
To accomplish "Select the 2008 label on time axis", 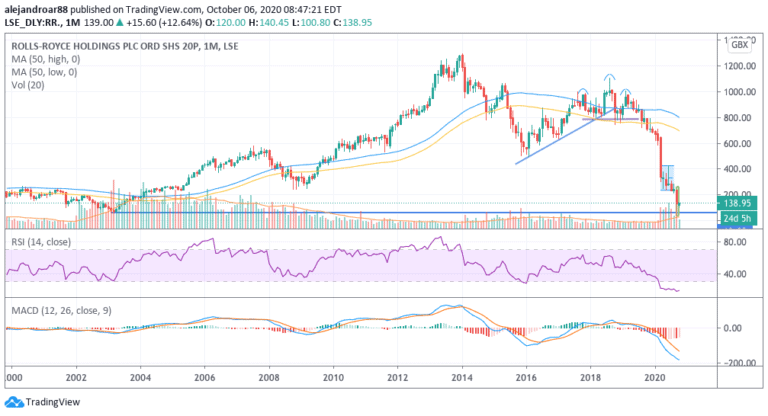I will (x=268, y=379).
